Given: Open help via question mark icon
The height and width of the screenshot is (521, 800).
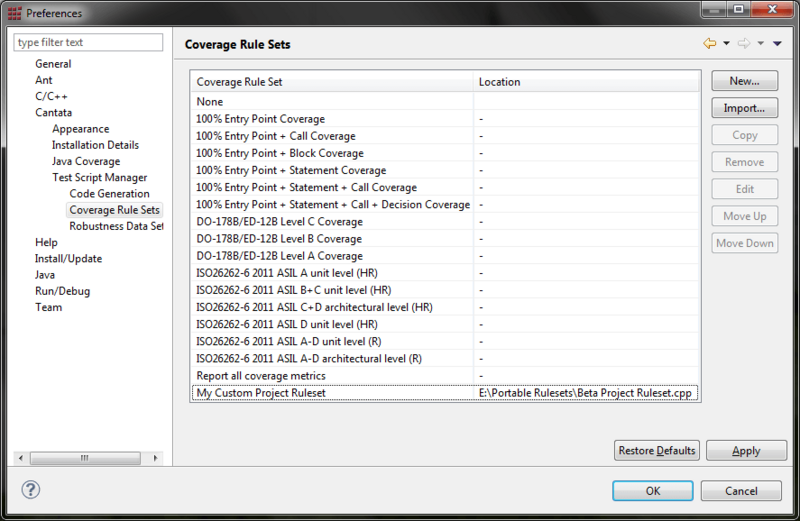Looking at the screenshot, I should click(31, 490).
